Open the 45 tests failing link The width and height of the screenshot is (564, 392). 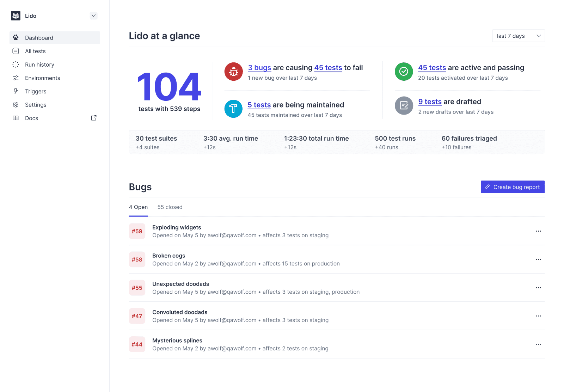coord(328,68)
